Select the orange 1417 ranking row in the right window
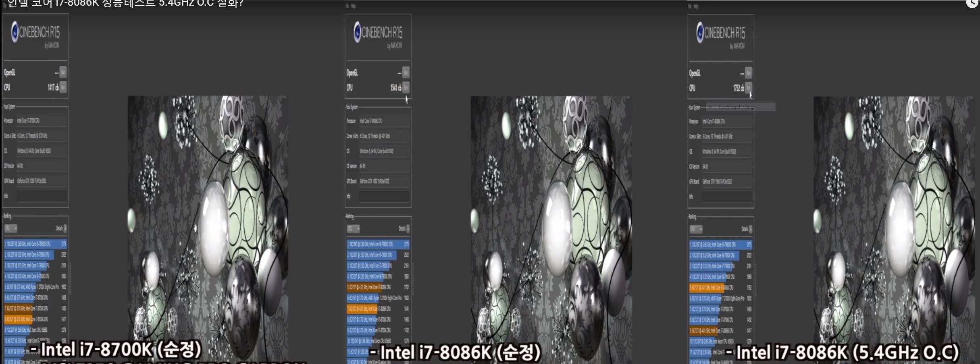 [721, 331]
